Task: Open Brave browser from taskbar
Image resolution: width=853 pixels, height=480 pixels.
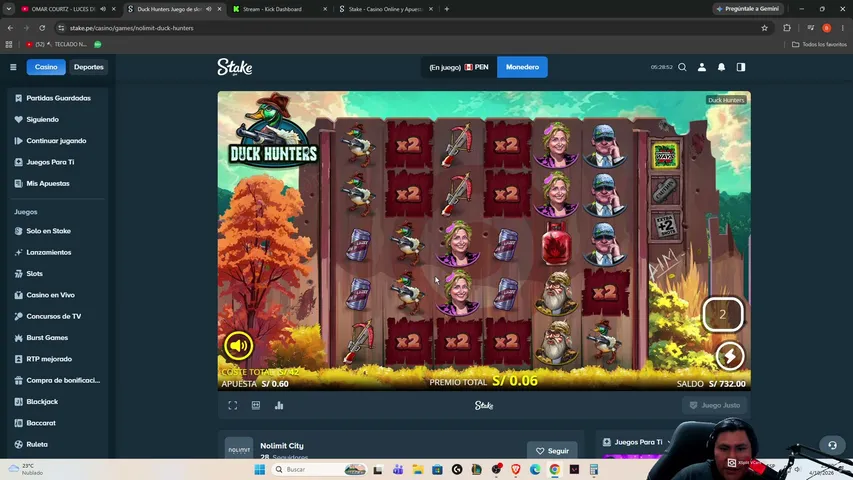Action: [516, 469]
